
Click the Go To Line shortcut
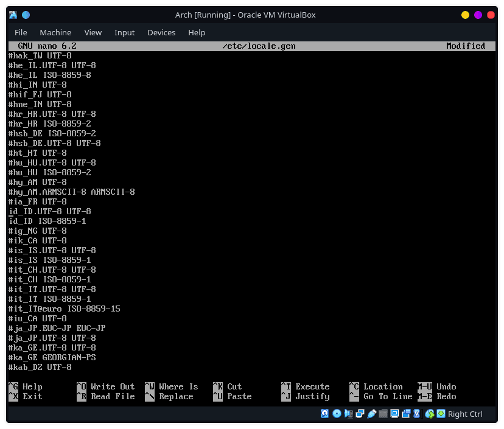[x=381, y=396]
